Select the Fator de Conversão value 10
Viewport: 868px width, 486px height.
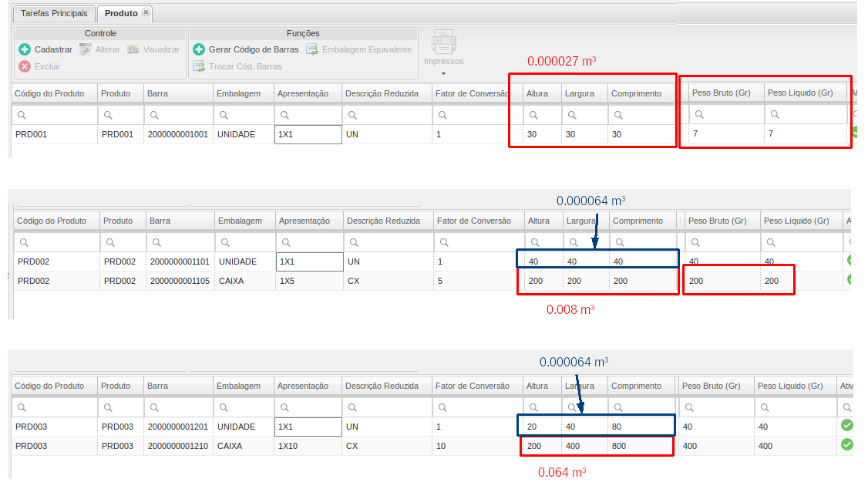[x=477, y=446]
